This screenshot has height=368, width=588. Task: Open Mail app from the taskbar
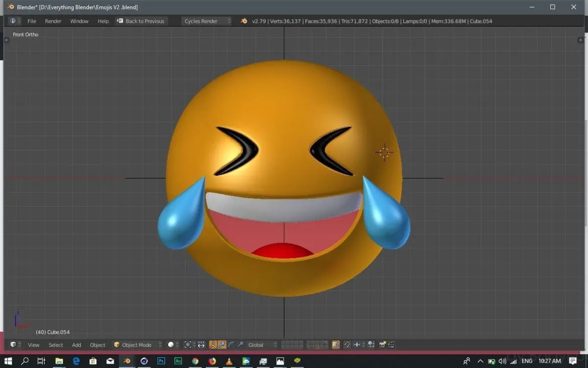pyautogui.click(x=110, y=361)
